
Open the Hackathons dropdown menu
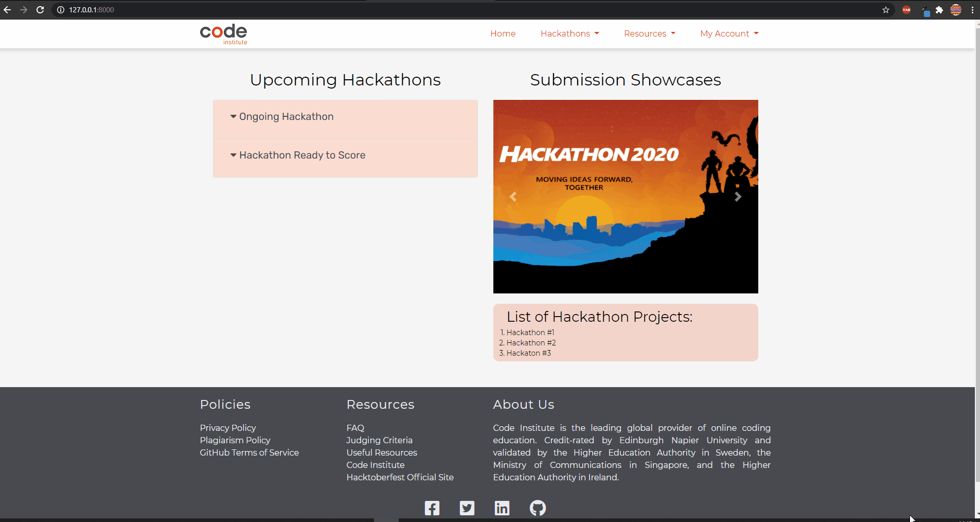coord(570,33)
